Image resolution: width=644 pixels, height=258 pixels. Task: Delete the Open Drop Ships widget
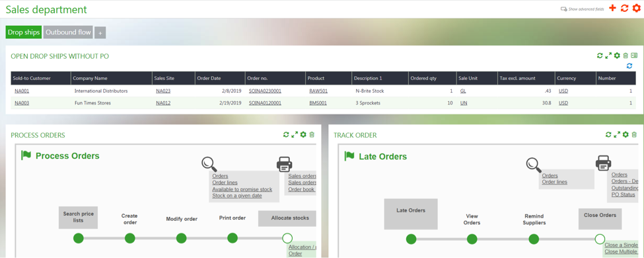click(x=626, y=56)
